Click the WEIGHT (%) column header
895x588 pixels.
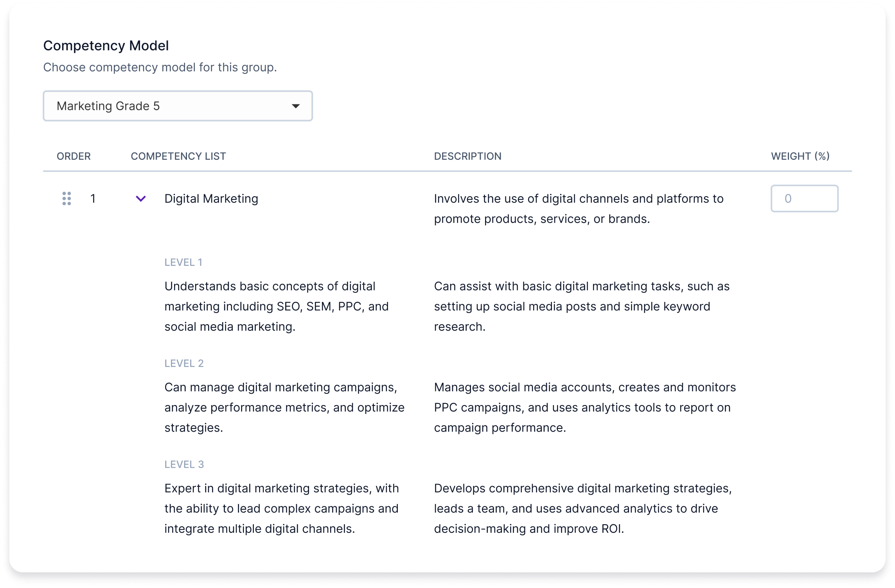[800, 156]
